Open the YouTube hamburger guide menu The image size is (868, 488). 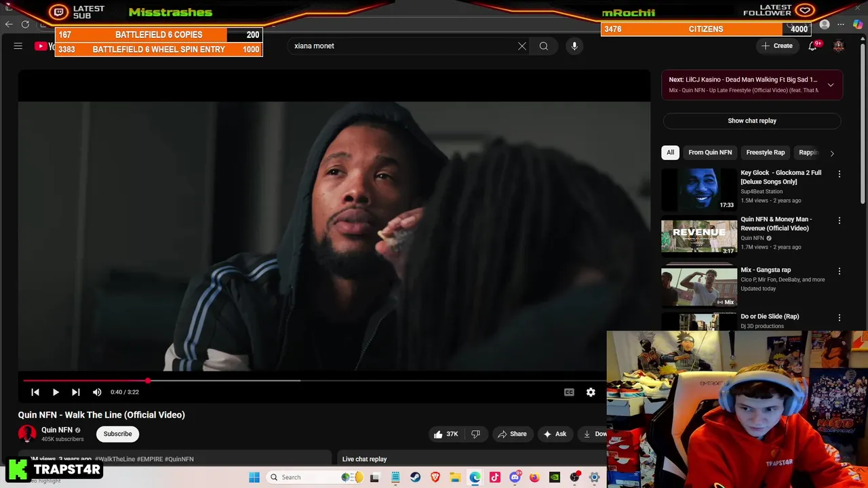click(x=18, y=46)
